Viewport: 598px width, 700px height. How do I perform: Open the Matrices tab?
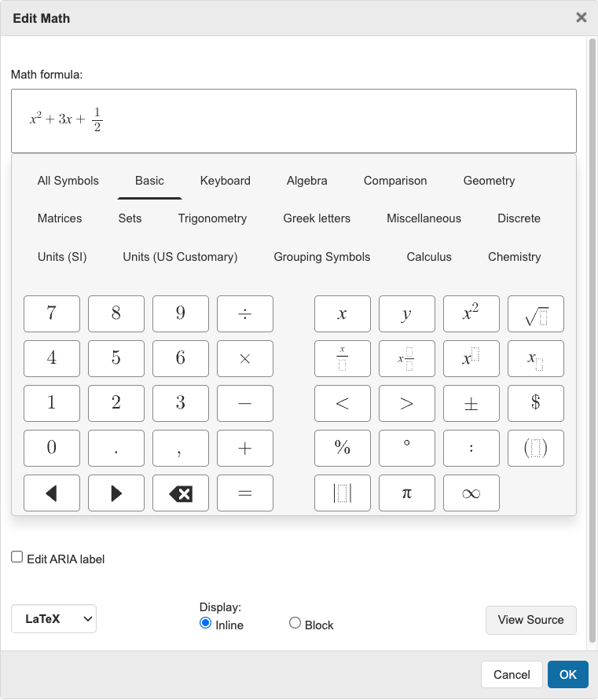click(x=60, y=218)
